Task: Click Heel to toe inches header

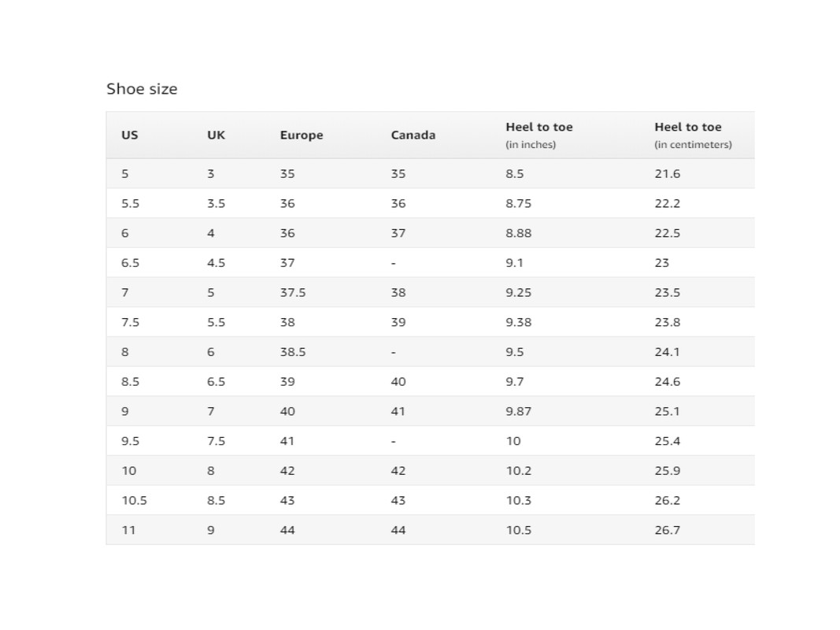Action: point(539,135)
